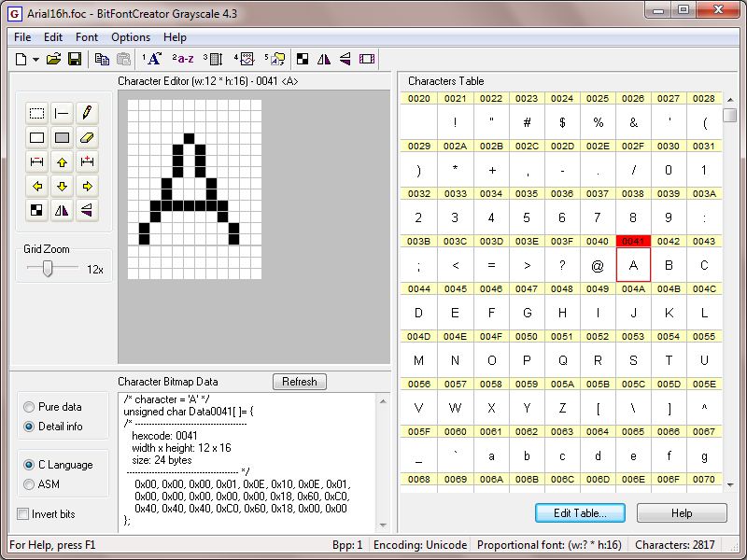Click the Grid Zoom slider handle

[x=47, y=269]
